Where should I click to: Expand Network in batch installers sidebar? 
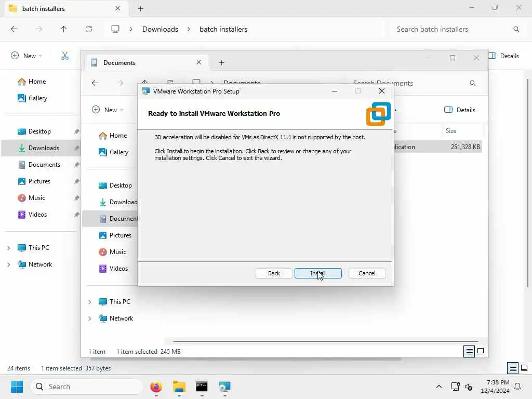point(9,264)
